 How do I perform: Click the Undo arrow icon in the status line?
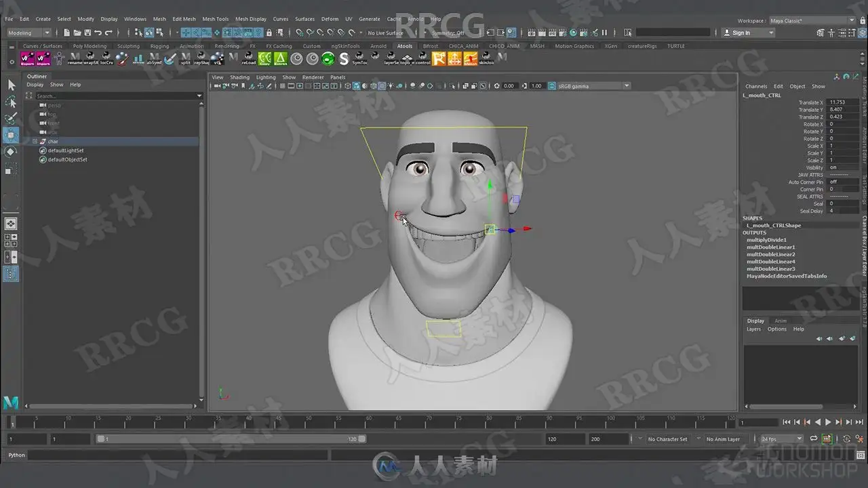98,33
